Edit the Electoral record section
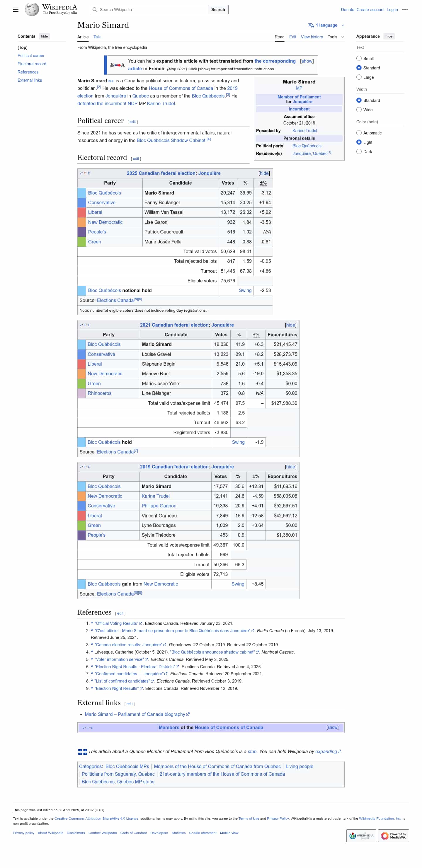This screenshot has width=422, height=868. pos(136,159)
